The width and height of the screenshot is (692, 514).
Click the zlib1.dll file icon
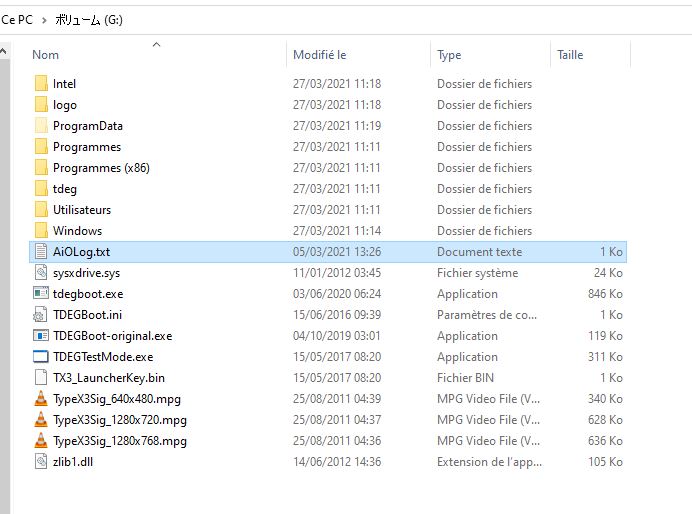(41, 461)
